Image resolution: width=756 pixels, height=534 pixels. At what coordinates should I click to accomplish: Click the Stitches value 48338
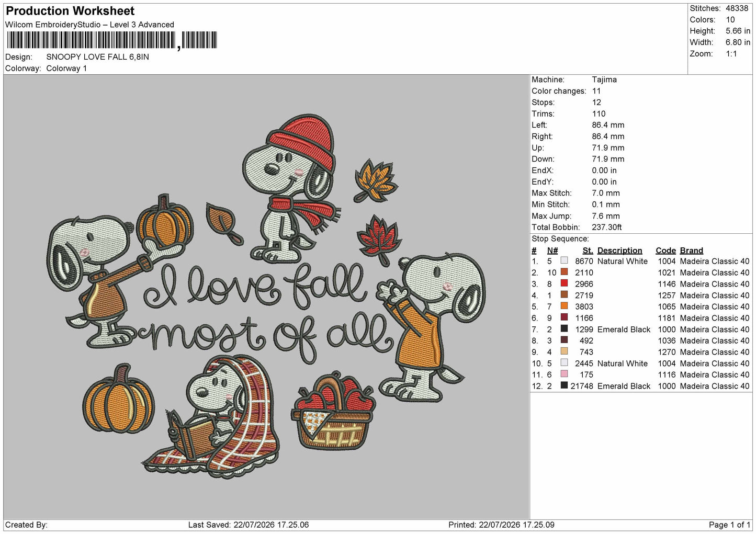point(737,8)
